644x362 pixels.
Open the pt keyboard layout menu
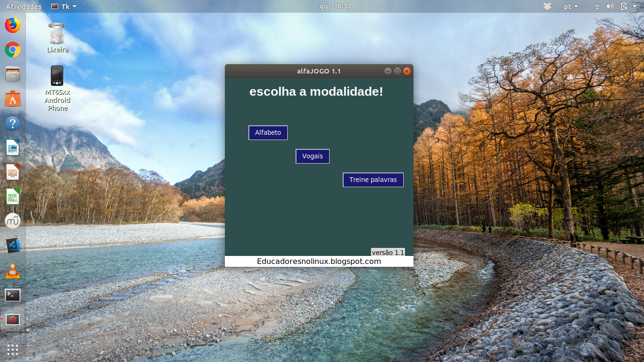571,7
